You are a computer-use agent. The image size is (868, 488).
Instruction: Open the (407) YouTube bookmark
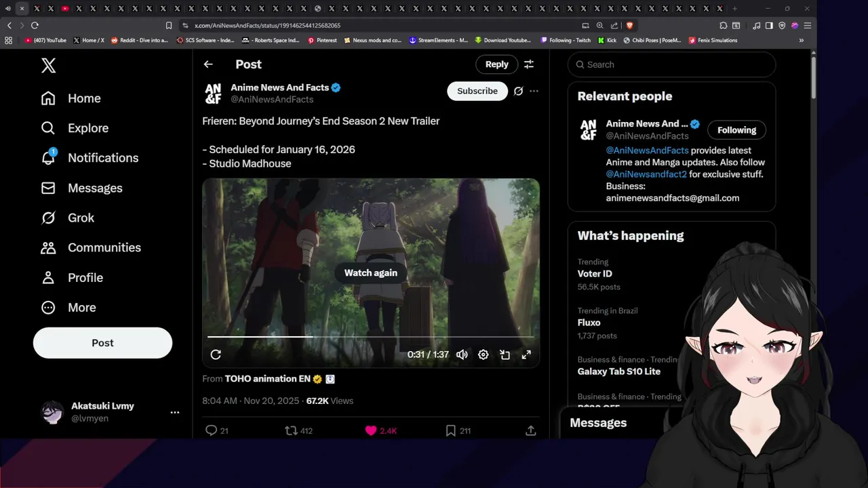tap(45, 40)
